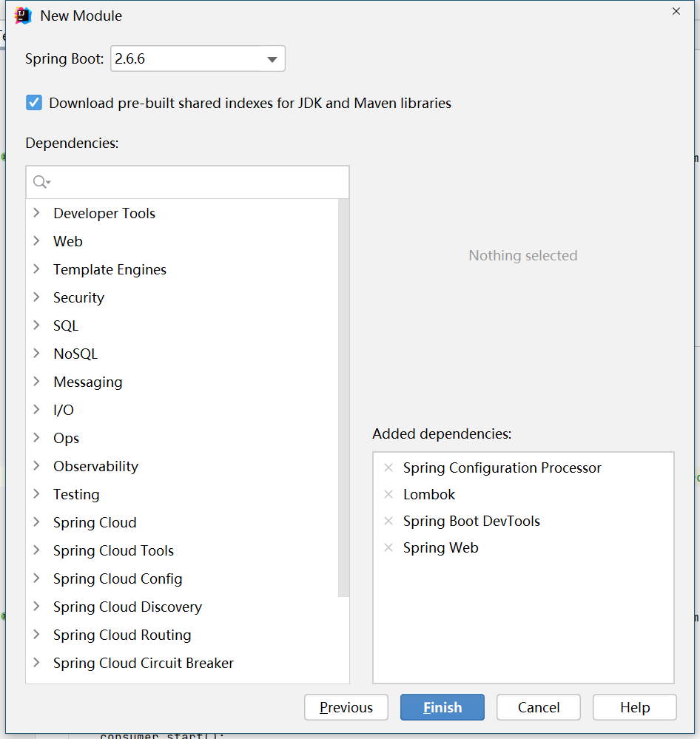Screen dimensions: 700x739
Task: Go back with the Previous button
Action: coord(346,707)
